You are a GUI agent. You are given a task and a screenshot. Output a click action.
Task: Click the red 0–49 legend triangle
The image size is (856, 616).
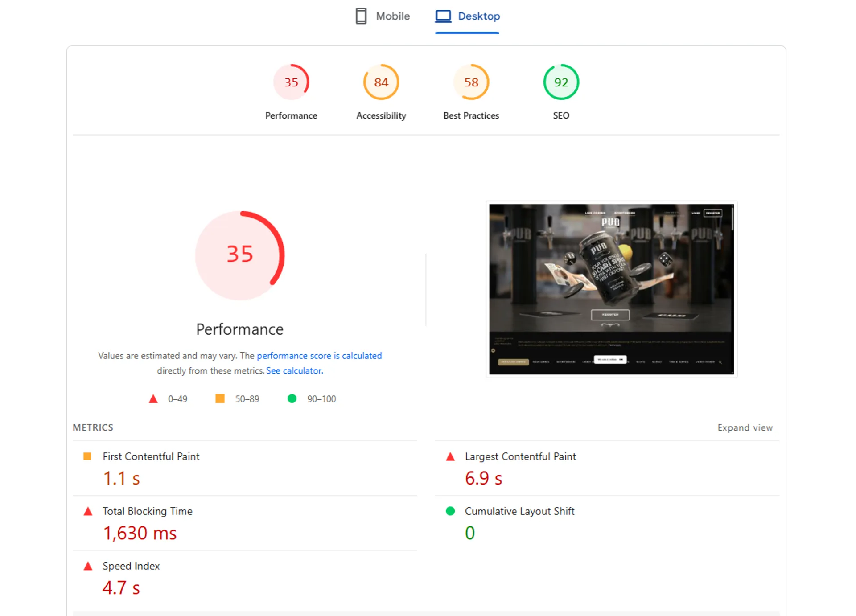153,399
